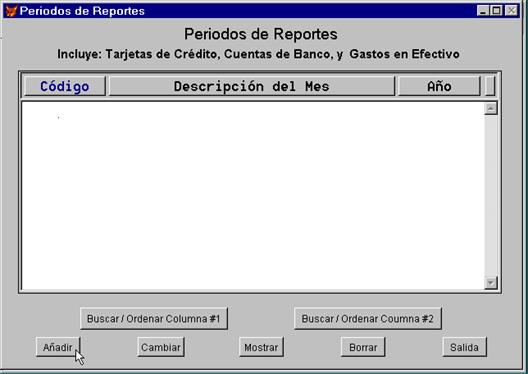Click the scrollbar up arrow in list
528x374 pixels.
(491, 108)
